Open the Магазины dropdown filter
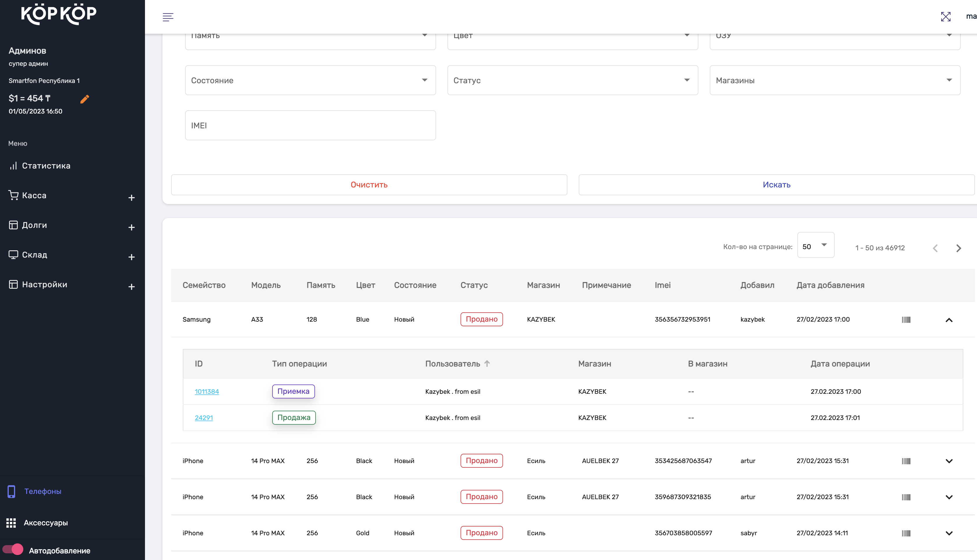This screenshot has width=977, height=560. [835, 80]
